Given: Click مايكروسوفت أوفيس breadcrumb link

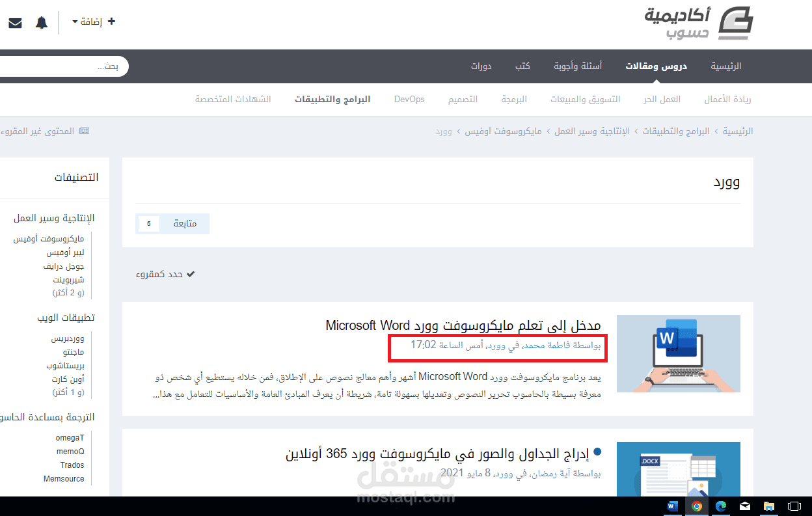Looking at the screenshot, I should pos(503,131).
